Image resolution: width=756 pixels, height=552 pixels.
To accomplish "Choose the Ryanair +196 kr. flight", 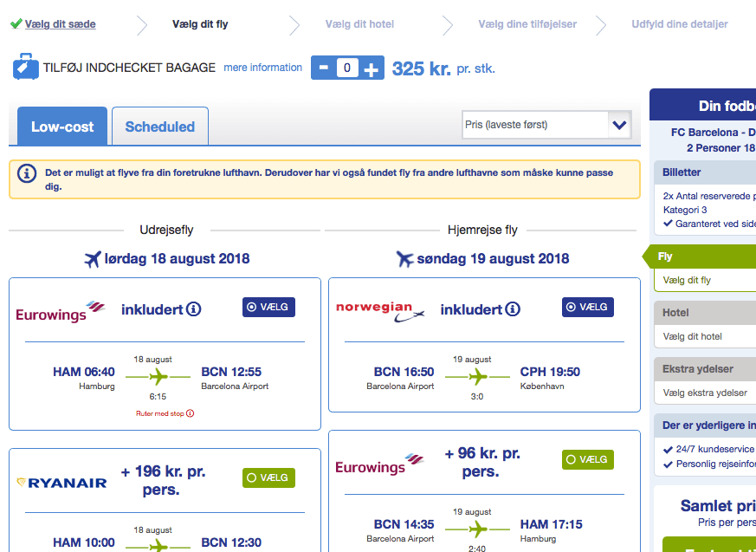I will coord(268,477).
